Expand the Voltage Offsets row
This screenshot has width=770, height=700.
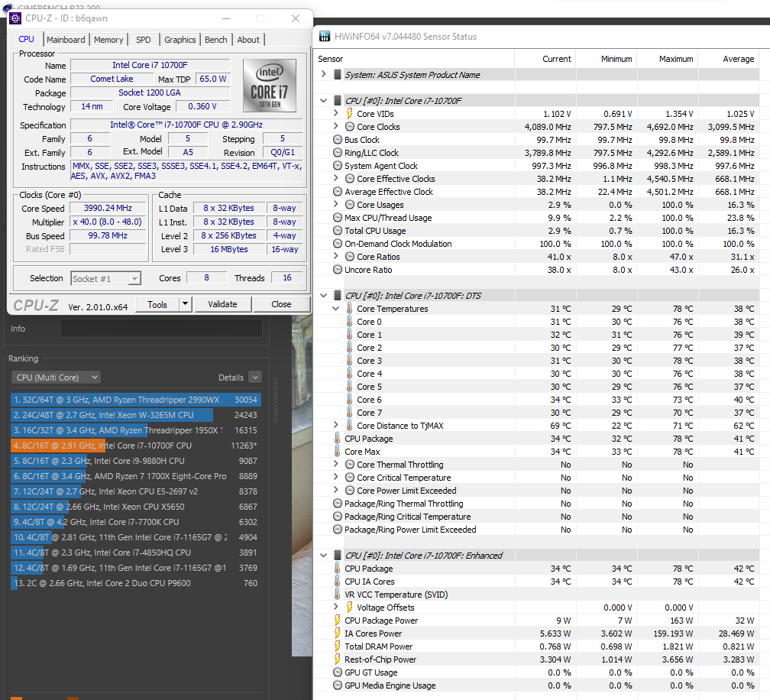click(x=336, y=608)
